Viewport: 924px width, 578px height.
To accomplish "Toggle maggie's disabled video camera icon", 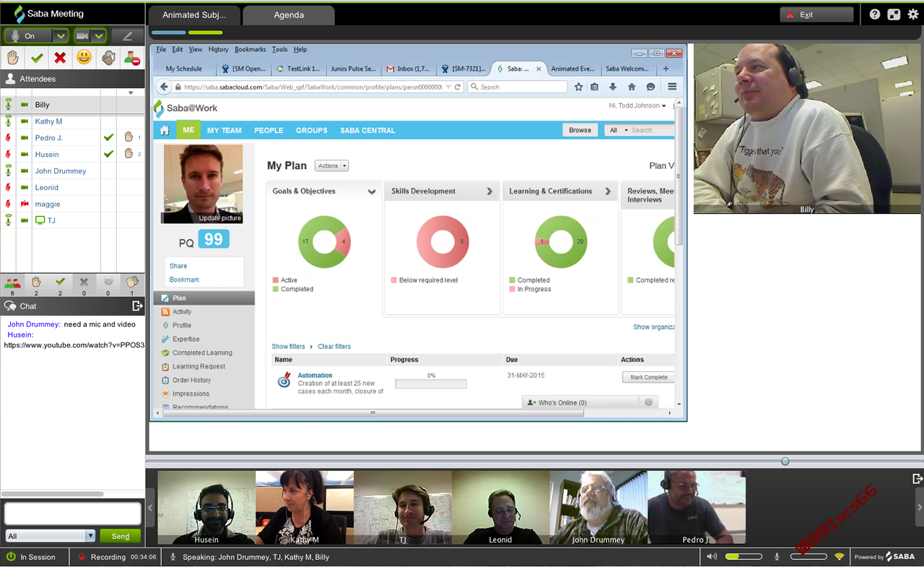I will 25,204.
